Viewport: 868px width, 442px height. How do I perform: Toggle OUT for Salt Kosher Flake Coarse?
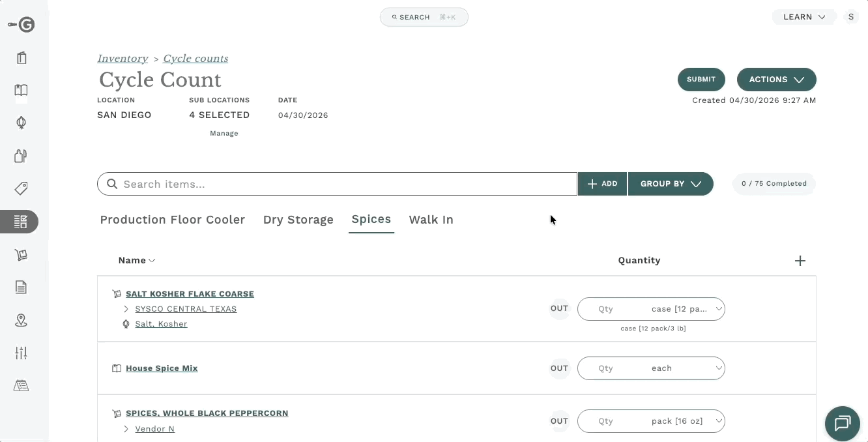pos(560,308)
